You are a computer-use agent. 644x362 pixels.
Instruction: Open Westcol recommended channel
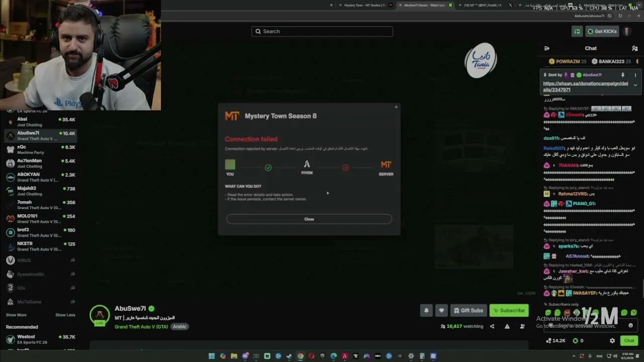point(40,339)
